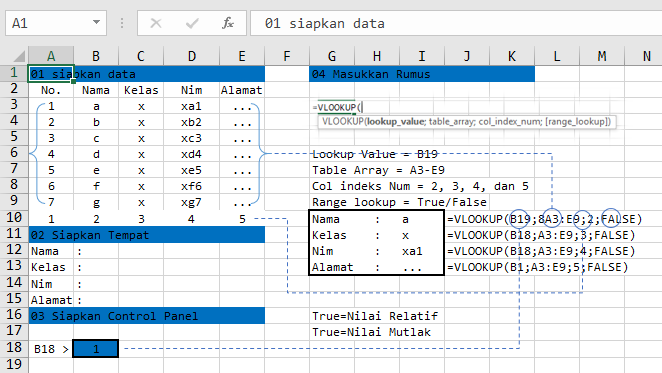662x373 pixels.
Task: Click 'Table Array = A3-E9' text cell
Action: 378,170
